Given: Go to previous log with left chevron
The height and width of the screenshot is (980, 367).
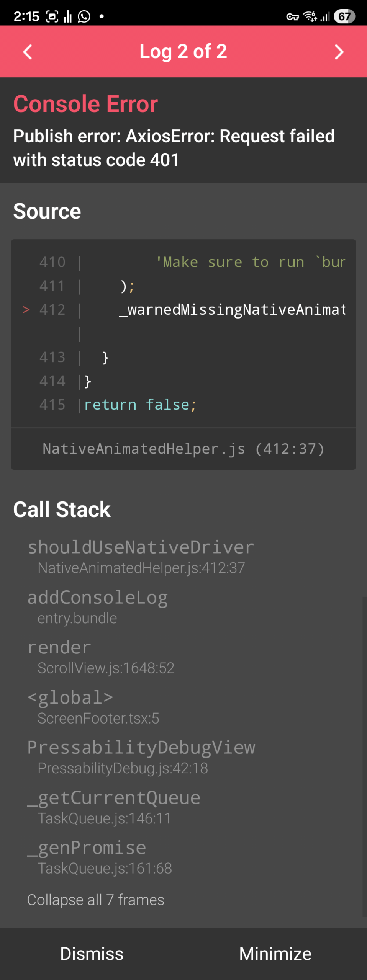Looking at the screenshot, I should [x=28, y=52].
